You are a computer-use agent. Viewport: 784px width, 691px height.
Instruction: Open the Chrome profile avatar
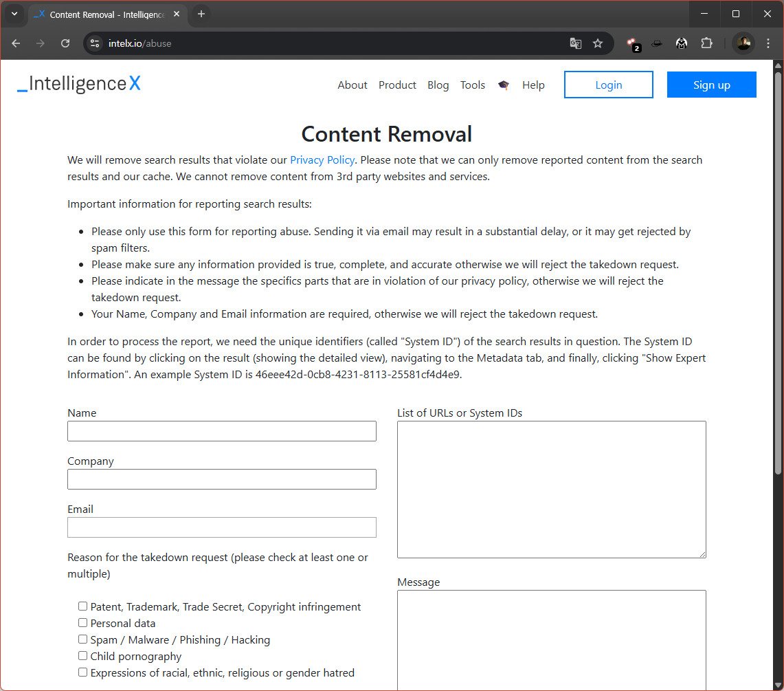(743, 43)
